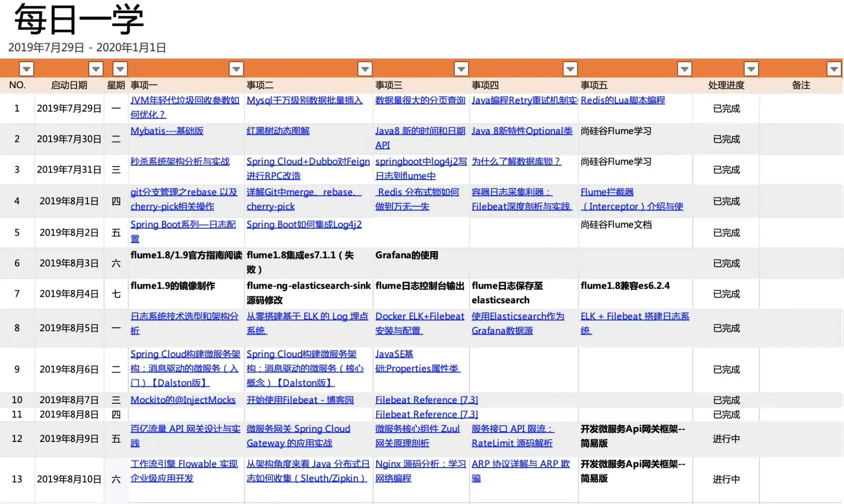Open Filebeat Reference [7.3] link in row 11
Image resolution: width=844 pixels, height=504 pixels.
(427, 414)
